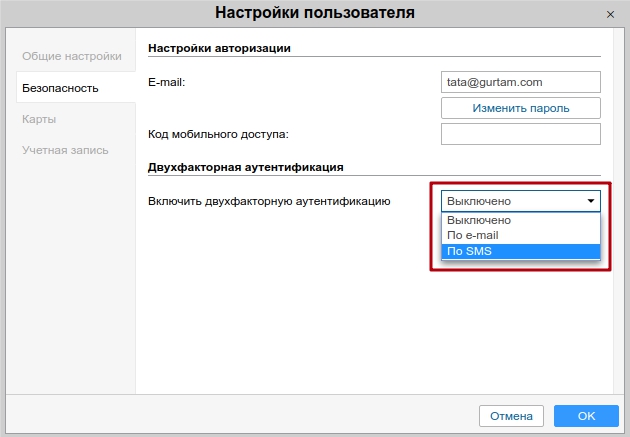Choose По e-mail option in the list
The image size is (630, 437).
pyautogui.click(x=520, y=236)
